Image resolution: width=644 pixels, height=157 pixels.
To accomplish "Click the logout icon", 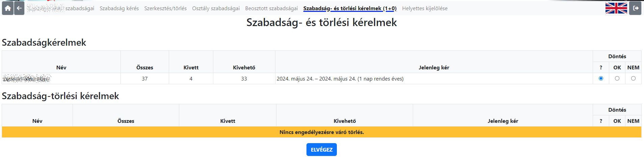I will [635, 8].
